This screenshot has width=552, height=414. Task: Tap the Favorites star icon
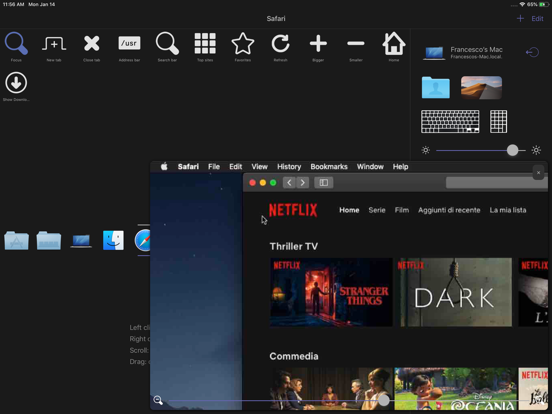tap(243, 44)
